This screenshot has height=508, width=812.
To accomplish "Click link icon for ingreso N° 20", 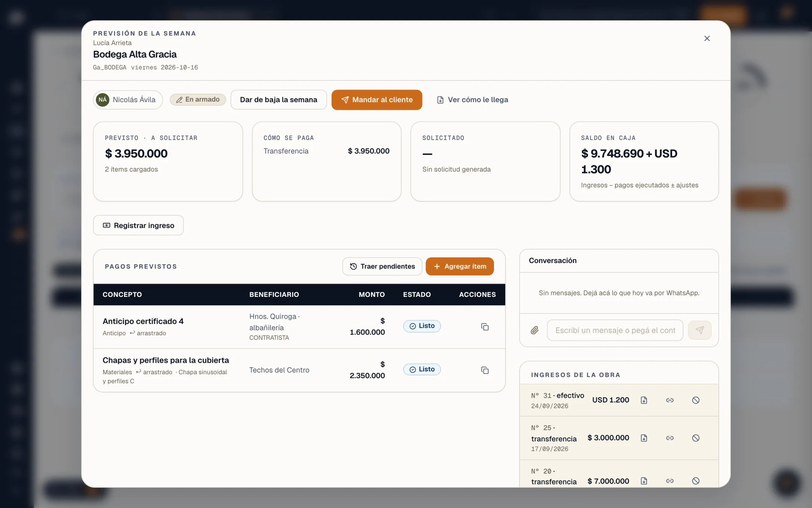I will coord(670,481).
